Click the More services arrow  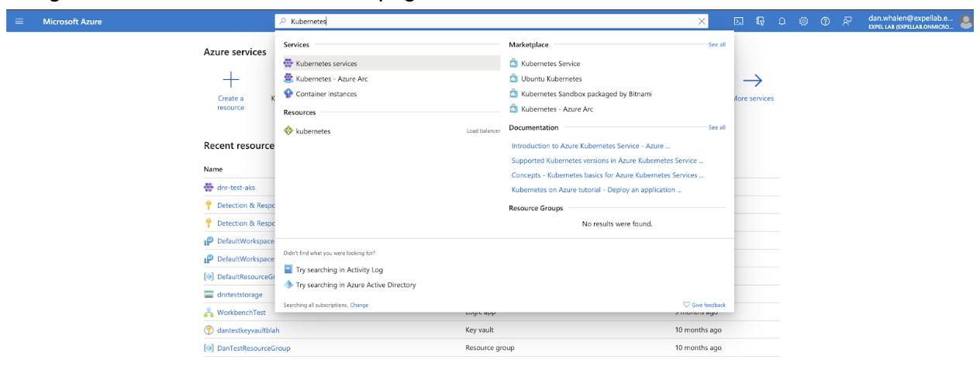752,80
